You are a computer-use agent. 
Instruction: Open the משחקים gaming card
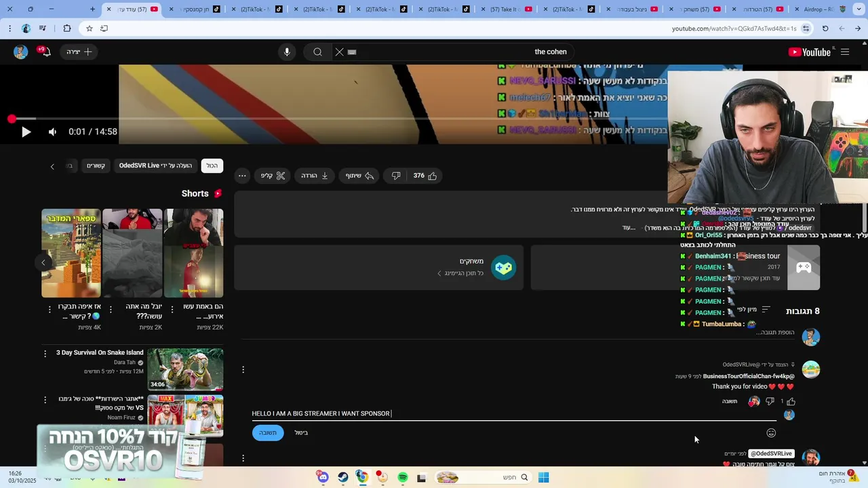[379, 268]
